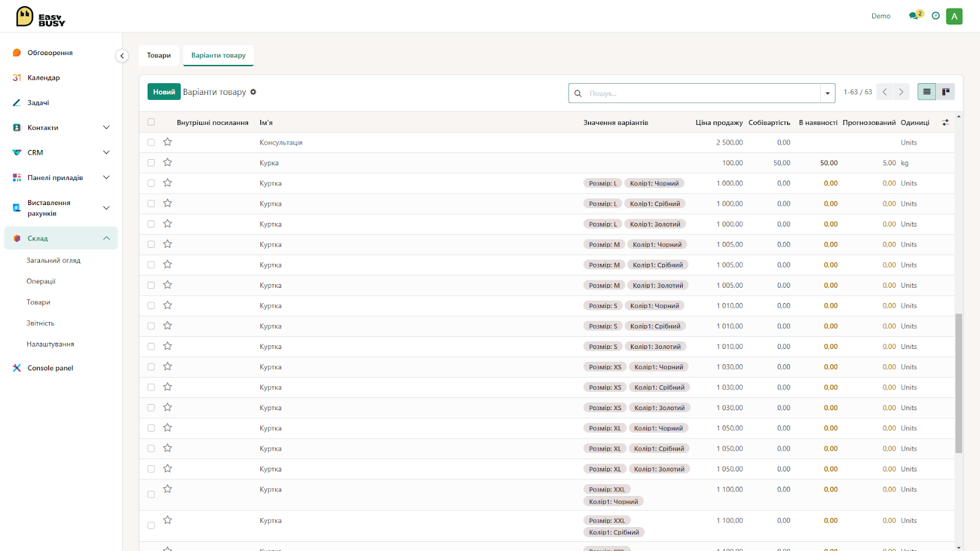Screen dimensions: 980x551
Task: Open Звітність under Склад menu
Action: pyautogui.click(x=40, y=323)
